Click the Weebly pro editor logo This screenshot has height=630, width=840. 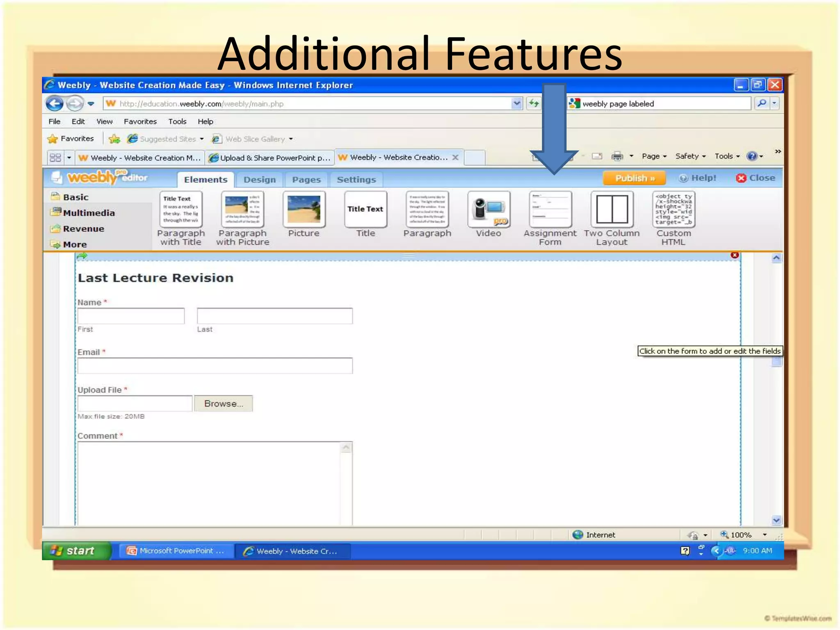[x=100, y=177]
